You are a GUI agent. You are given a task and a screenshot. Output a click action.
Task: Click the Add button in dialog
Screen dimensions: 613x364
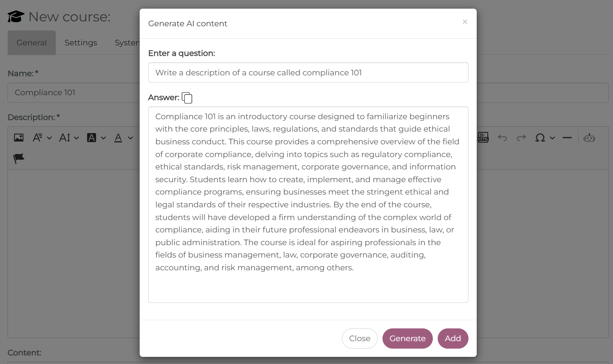(x=453, y=339)
